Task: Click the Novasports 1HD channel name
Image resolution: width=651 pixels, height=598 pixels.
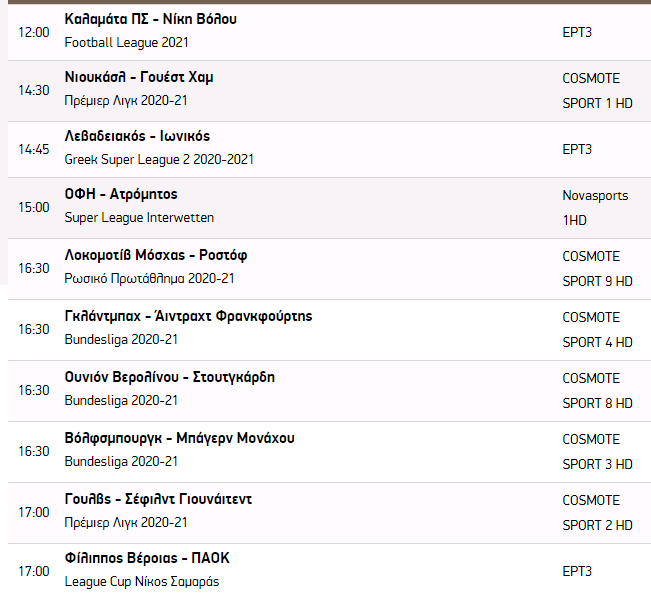Action: coord(595,206)
